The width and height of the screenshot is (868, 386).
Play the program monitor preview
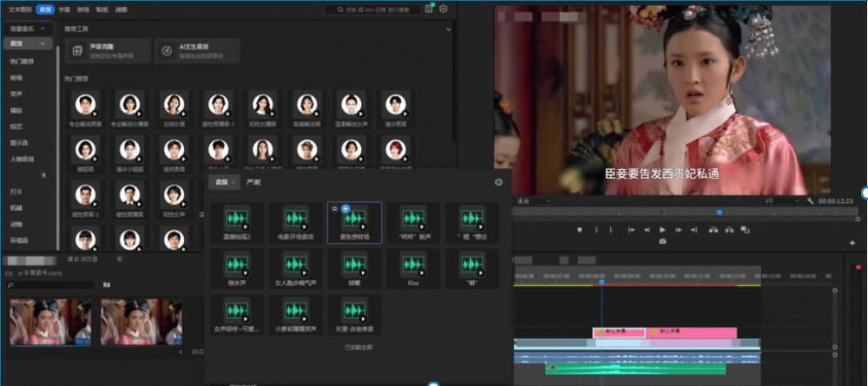662,230
